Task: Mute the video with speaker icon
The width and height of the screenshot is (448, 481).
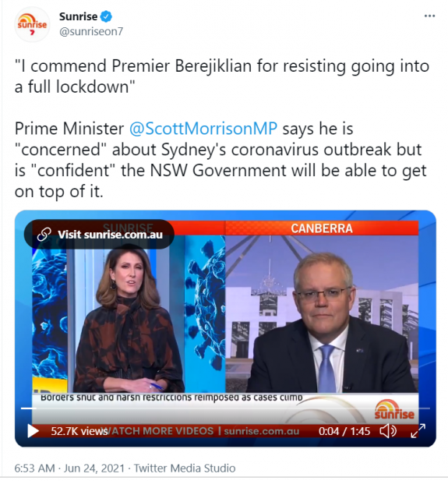Action: (388, 431)
